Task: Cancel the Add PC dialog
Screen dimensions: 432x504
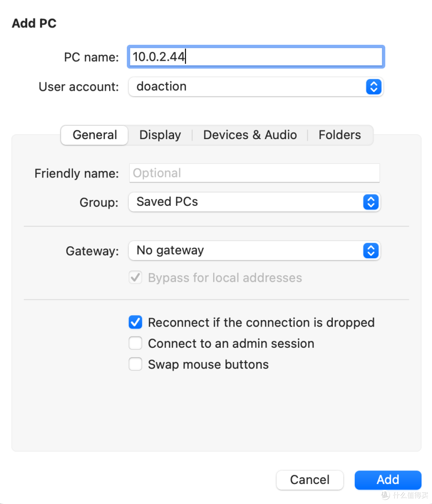Action: tap(310, 480)
